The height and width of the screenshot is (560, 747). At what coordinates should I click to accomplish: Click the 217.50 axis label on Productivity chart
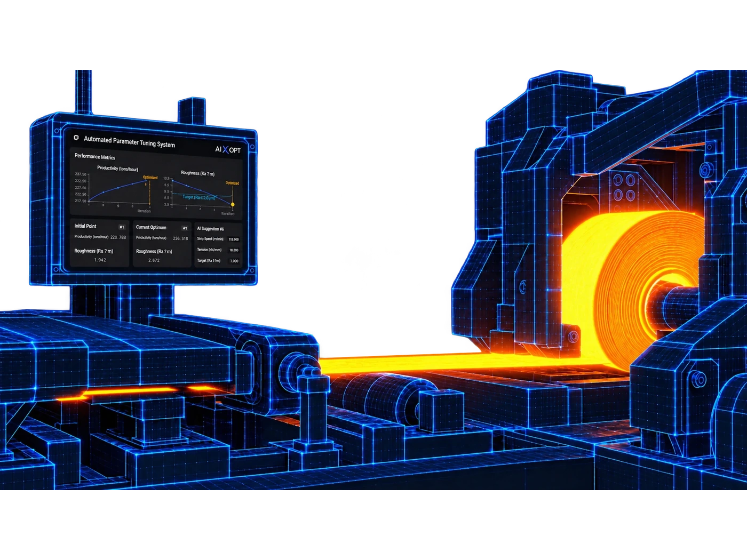pos(81,201)
